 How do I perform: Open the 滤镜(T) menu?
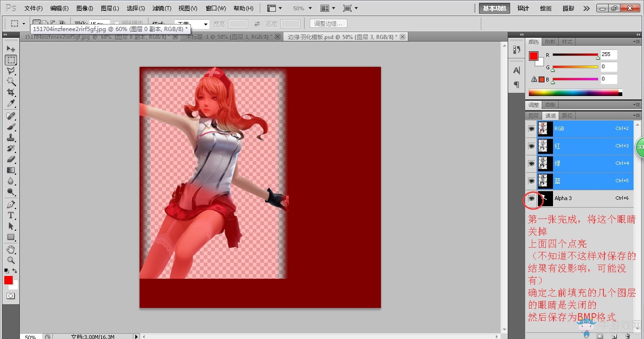[x=162, y=8]
